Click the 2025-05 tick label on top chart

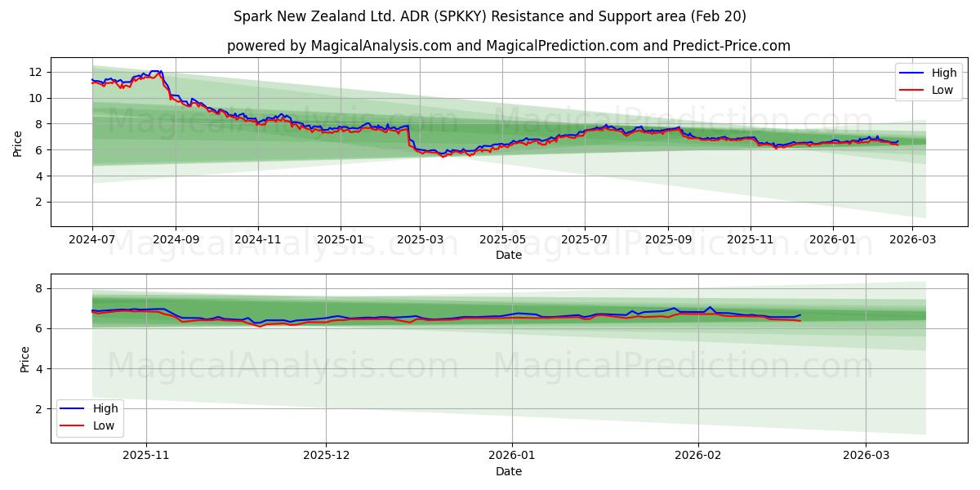coord(502,240)
